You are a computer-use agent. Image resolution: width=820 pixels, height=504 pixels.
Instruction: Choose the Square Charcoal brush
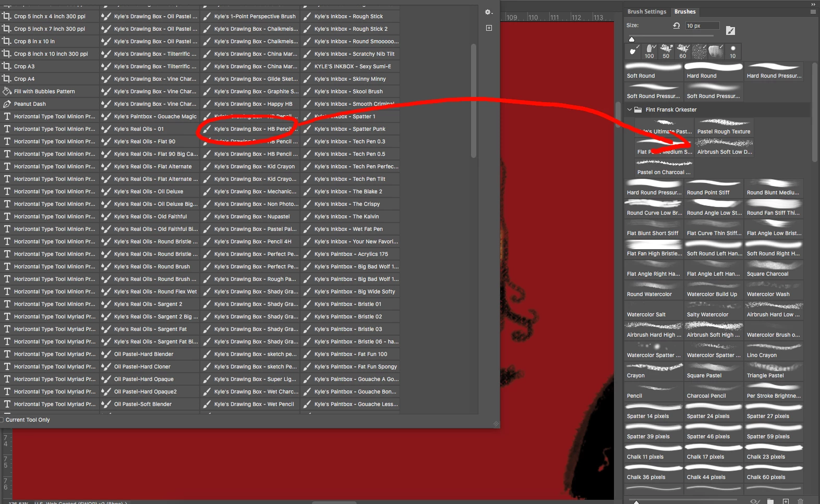coord(774,269)
